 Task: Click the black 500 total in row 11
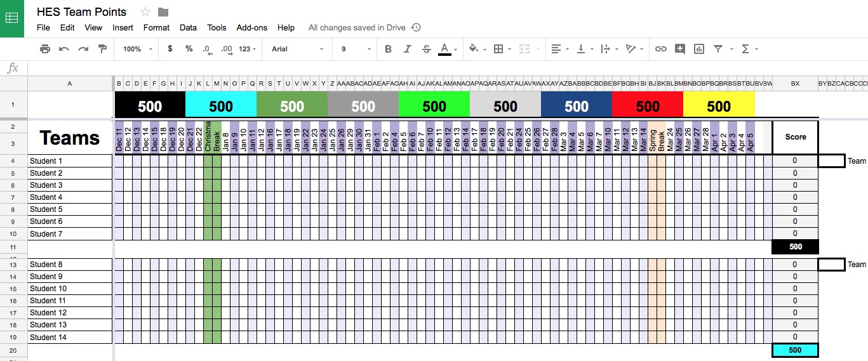tap(795, 247)
